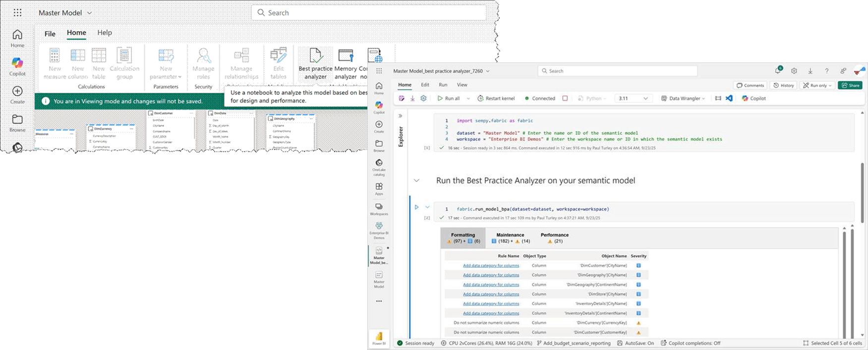868x350 pixels.
Task: Open Manage roles in Master Model ribbon
Action: [203, 63]
